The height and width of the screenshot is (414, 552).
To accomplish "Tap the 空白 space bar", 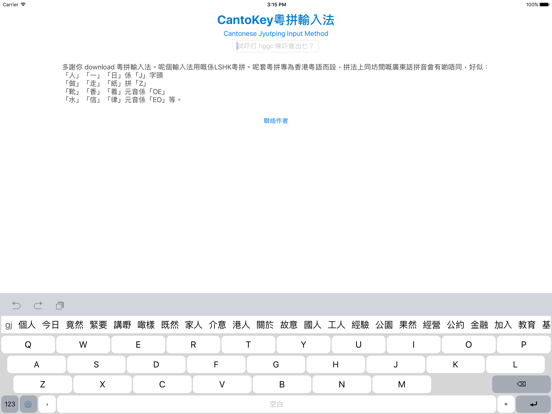I will coord(276,404).
